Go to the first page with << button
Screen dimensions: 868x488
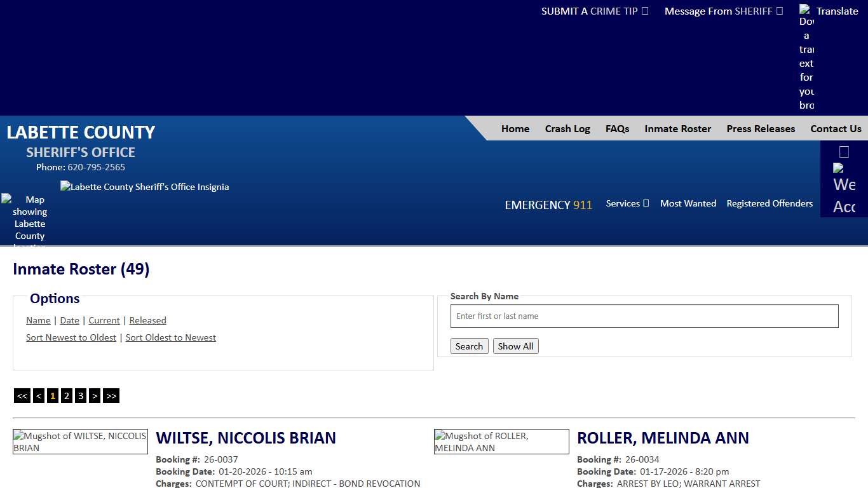(22, 396)
